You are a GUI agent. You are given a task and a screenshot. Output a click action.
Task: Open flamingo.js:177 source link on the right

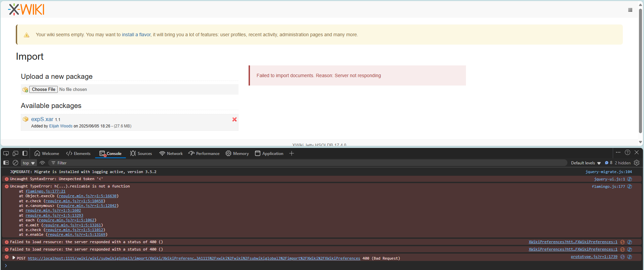pyautogui.click(x=608, y=186)
